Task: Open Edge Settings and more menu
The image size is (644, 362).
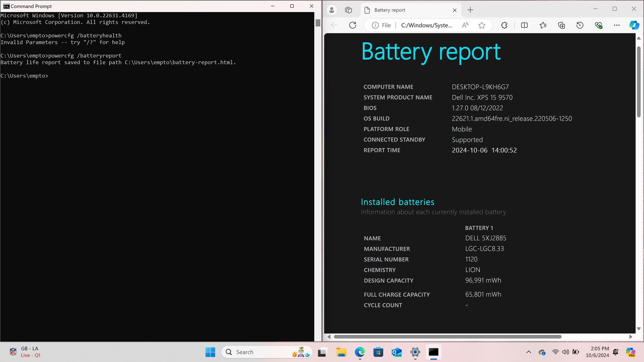Action: (x=616, y=25)
